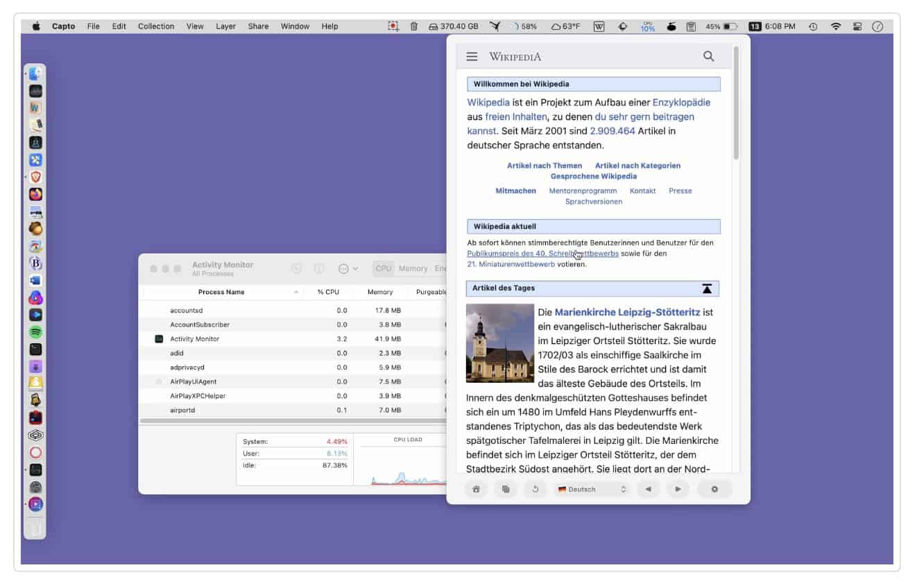Viewport: 917px width, 588px height.
Task: Click the stop process icon in Activity Monitor
Action: (296, 268)
